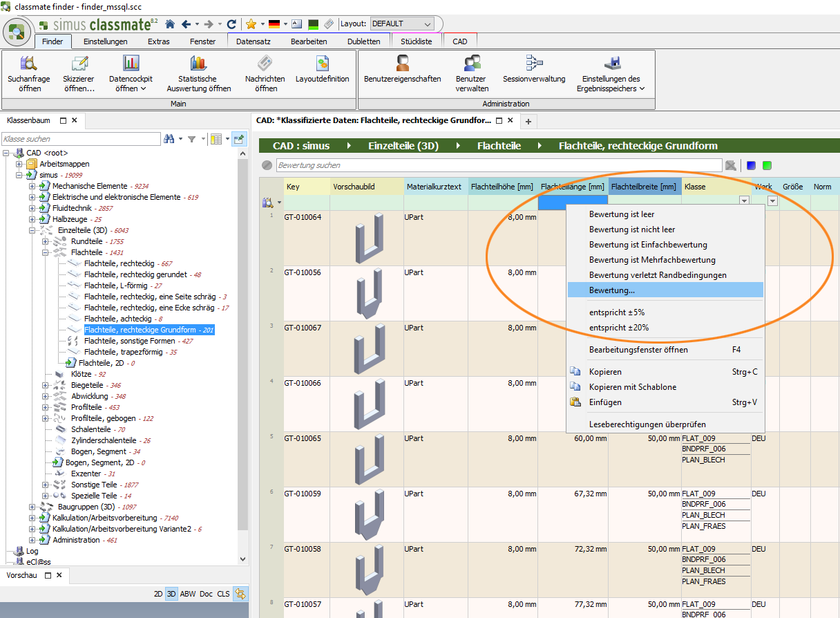Screen dimensions: 840x618
Task: Toggle the 2D preview mode
Action: (158, 594)
